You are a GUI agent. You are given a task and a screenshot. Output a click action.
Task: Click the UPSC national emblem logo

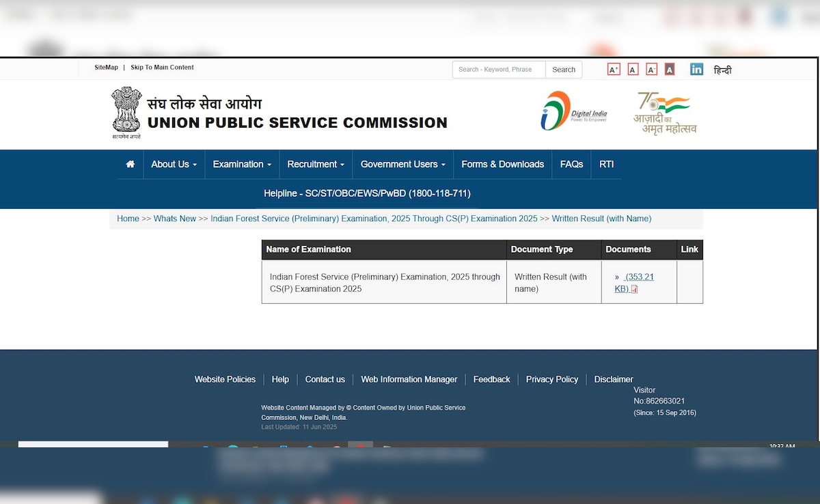tap(126, 112)
